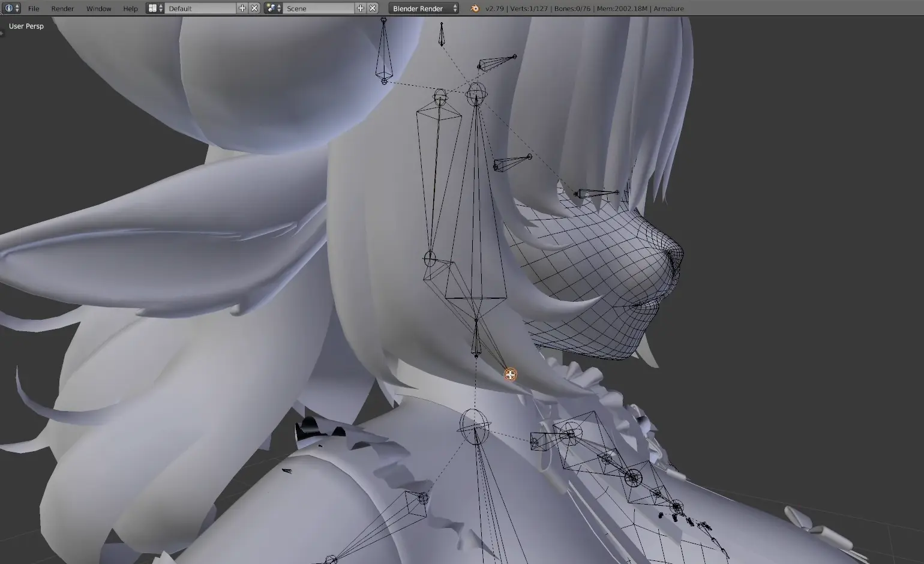Click the Scene name field
The image size is (924, 564).
319,8
